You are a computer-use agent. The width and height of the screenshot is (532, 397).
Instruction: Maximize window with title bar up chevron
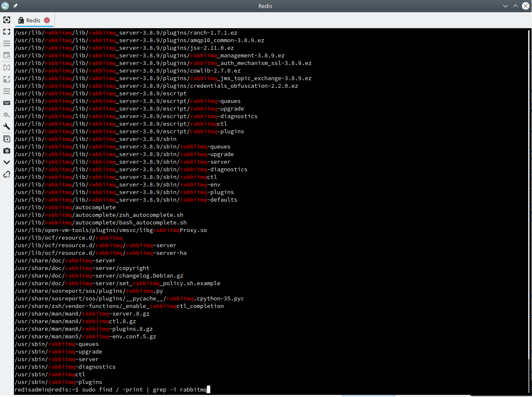516,6
